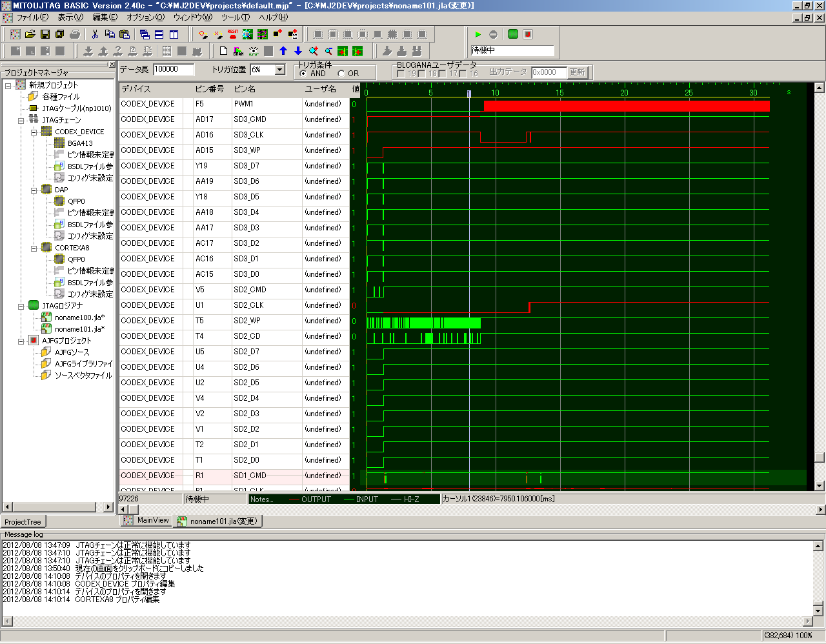The width and height of the screenshot is (826, 644).
Task: Click the データ長 input field
Action: 174,70
